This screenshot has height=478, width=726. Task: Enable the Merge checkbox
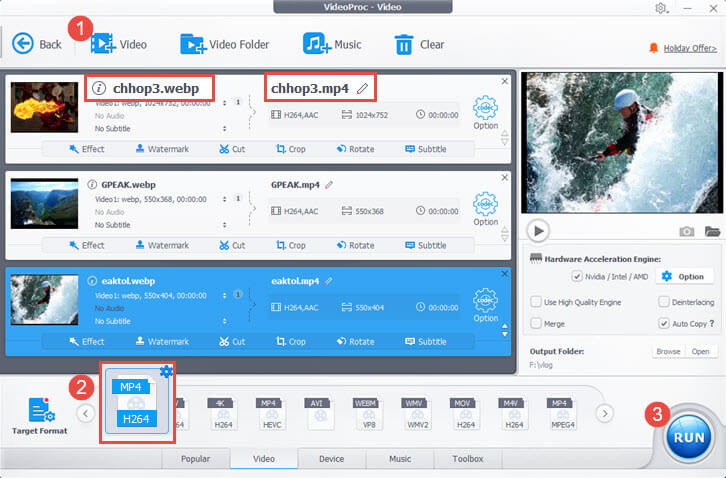coord(536,323)
